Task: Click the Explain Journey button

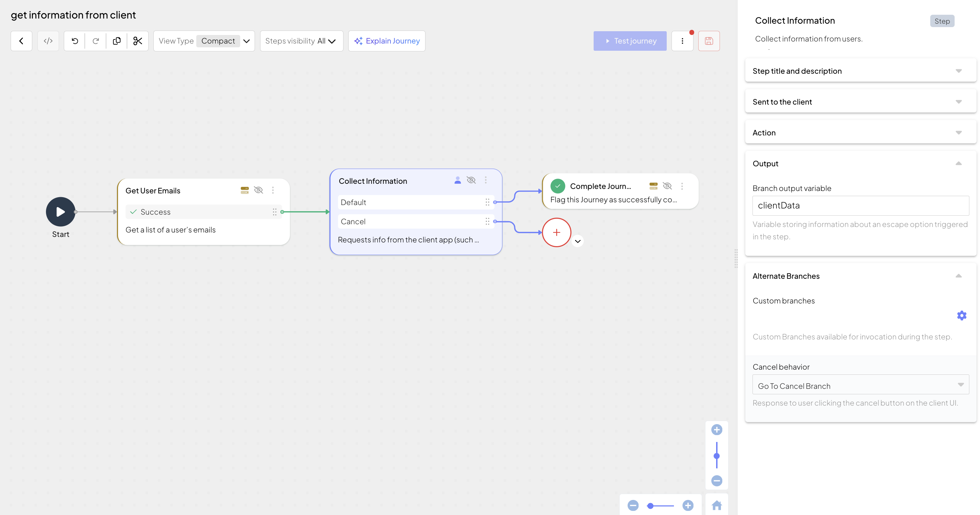Action: click(x=386, y=41)
